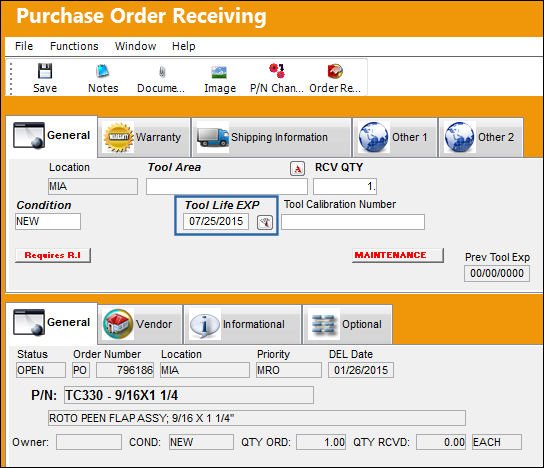The width and height of the screenshot is (544, 468).
Task: Open the Tool Life EXP calendar icon
Action: coord(265,222)
